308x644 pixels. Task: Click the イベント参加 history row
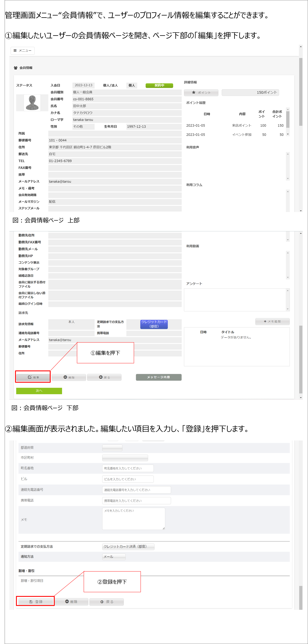pyautogui.click(x=235, y=135)
